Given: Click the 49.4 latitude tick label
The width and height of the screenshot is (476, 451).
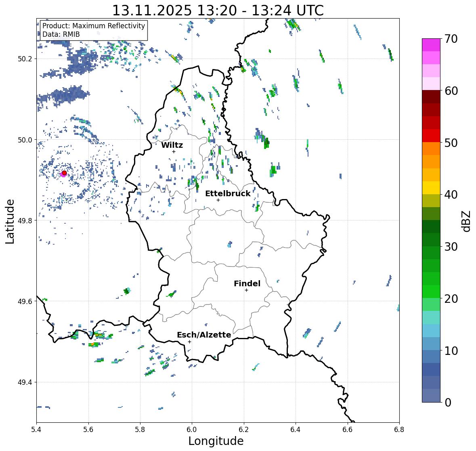Looking at the screenshot, I should (25, 382).
